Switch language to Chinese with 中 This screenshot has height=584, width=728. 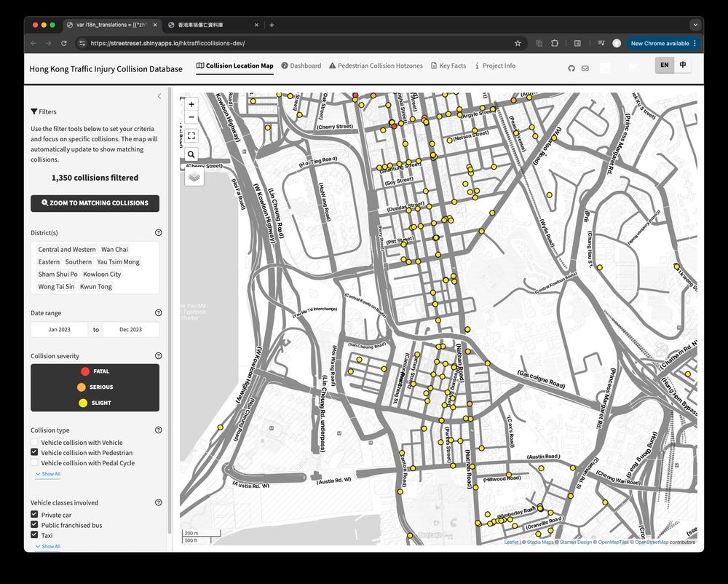683,65
